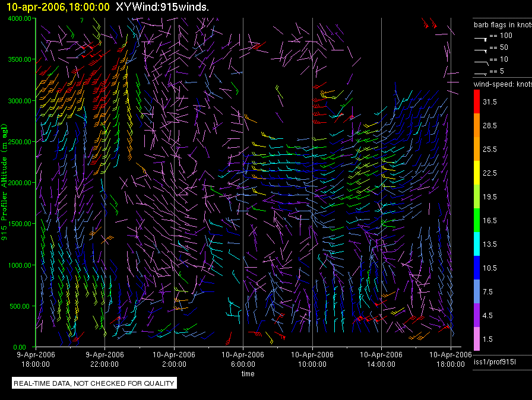This screenshot has width=532, height=400.
Task: Click the '22.5' wind-speed legend value
Action: tap(490, 173)
